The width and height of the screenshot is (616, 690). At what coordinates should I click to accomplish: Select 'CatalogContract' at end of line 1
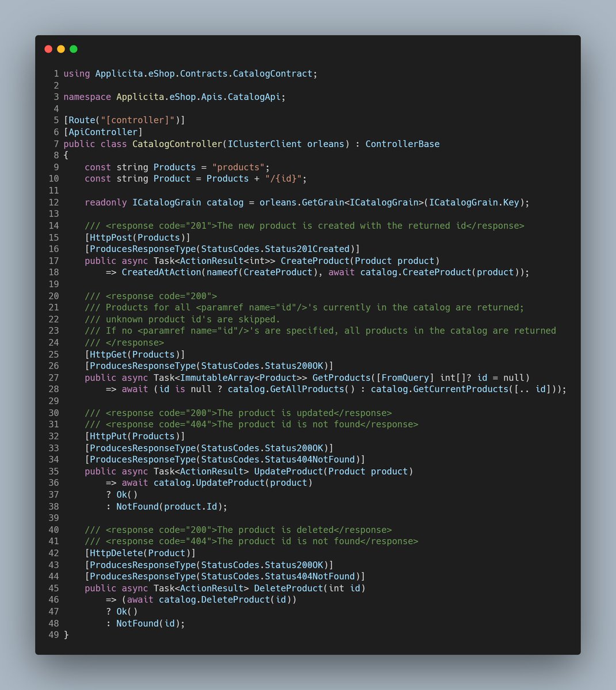tap(273, 74)
